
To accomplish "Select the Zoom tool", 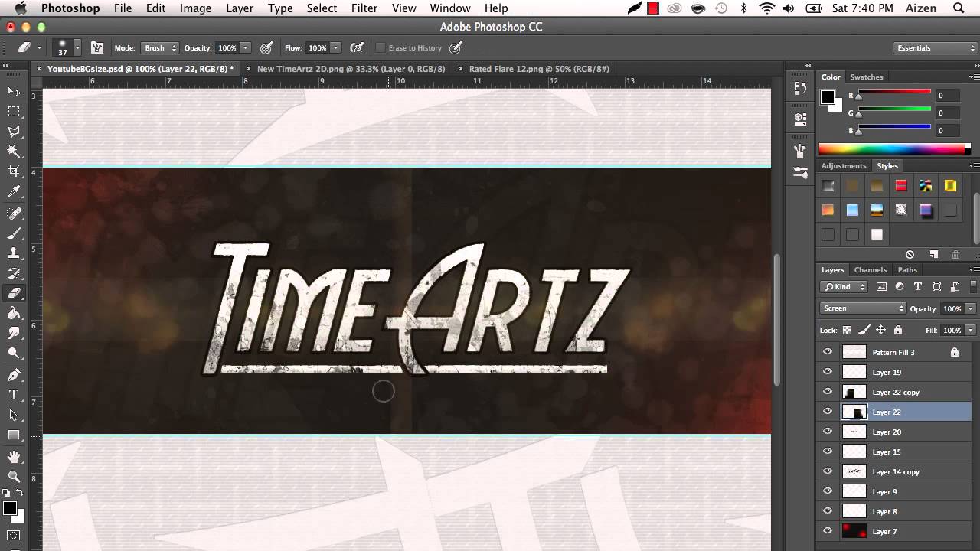I will (14, 477).
